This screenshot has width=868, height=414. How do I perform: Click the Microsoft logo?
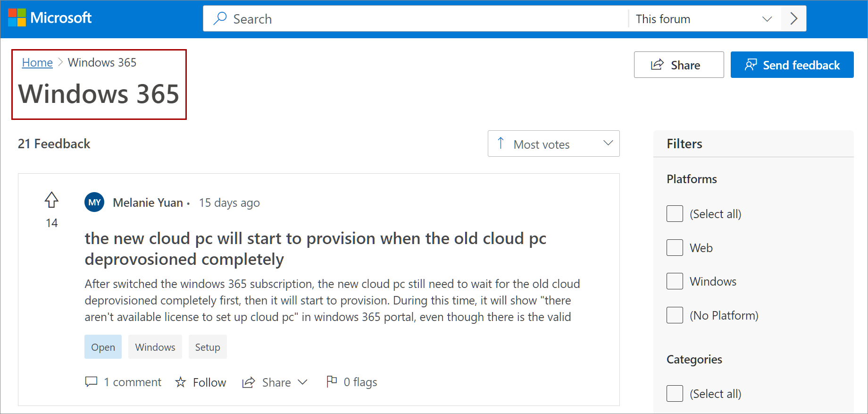pyautogui.click(x=50, y=18)
